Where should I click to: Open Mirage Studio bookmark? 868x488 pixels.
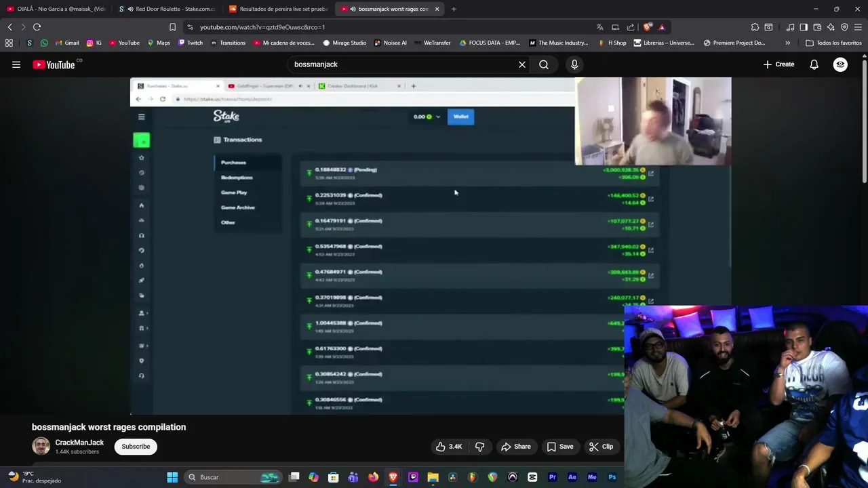click(344, 43)
